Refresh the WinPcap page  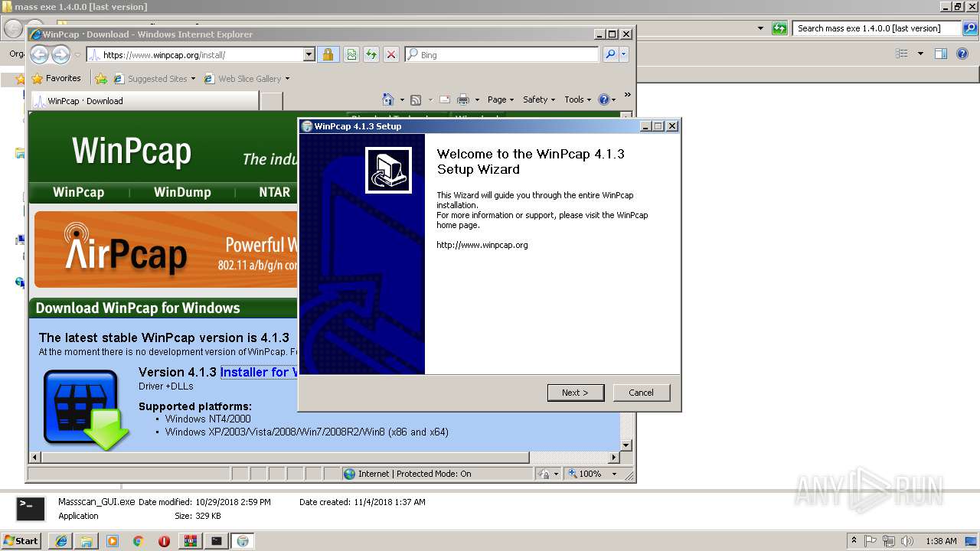point(371,54)
